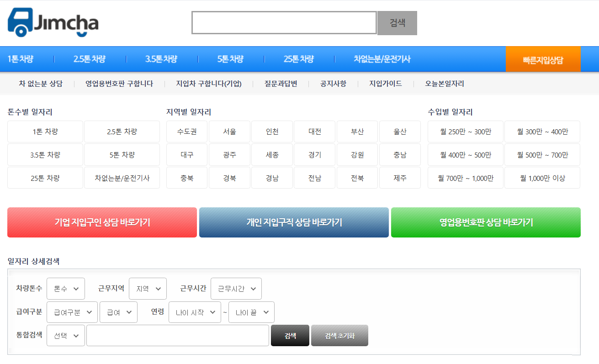This screenshot has height=364, width=599.
Task: Choose 세종 region
Action: tap(272, 155)
